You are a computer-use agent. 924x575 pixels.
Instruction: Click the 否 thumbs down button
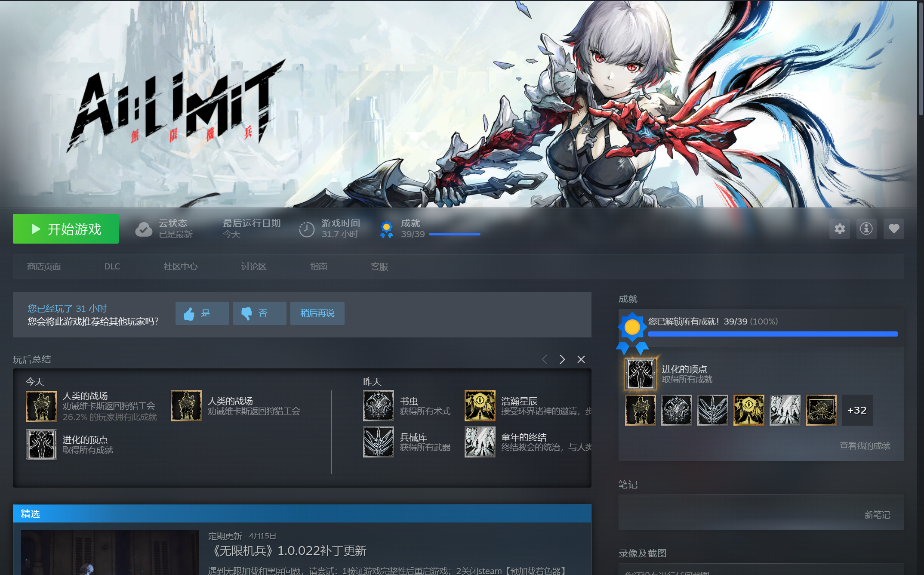point(260,313)
